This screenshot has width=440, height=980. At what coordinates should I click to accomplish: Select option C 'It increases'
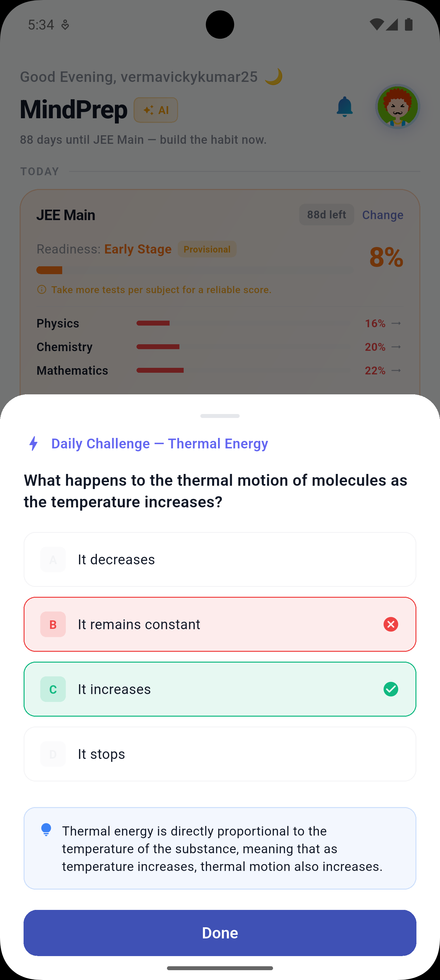pyautogui.click(x=220, y=689)
